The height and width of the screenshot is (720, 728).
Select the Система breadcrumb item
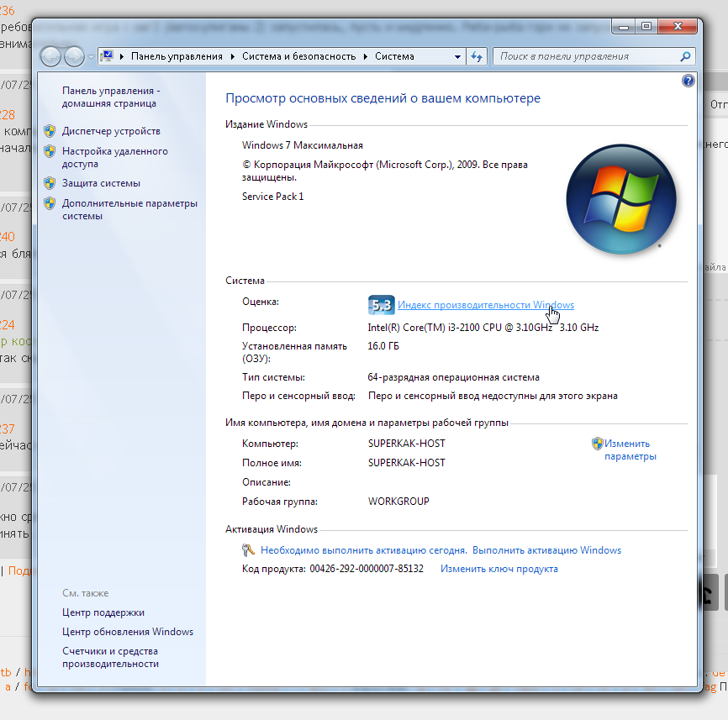(x=394, y=56)
